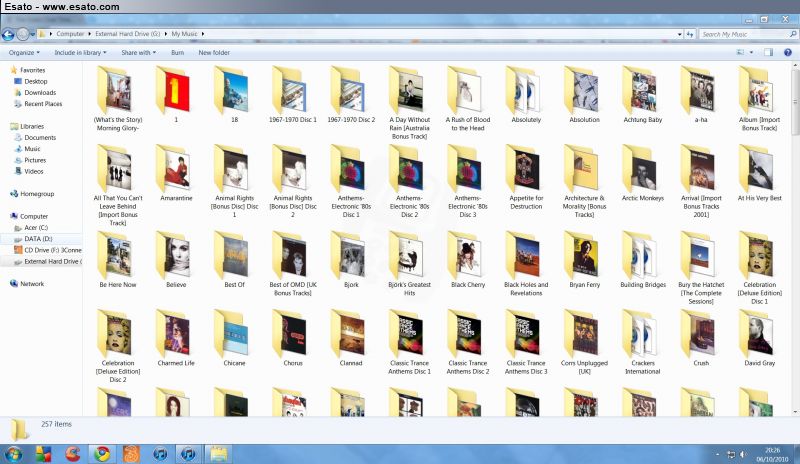The image size is (800, 464).
Task: Click the taskbar Explorer folder icon
Action: tap(218, 453)
